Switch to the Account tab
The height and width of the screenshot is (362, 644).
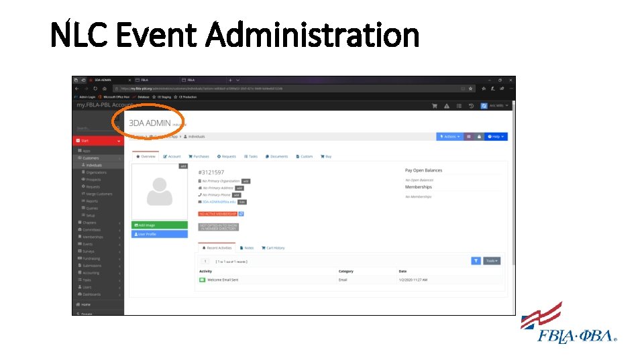tap(172, 156)
